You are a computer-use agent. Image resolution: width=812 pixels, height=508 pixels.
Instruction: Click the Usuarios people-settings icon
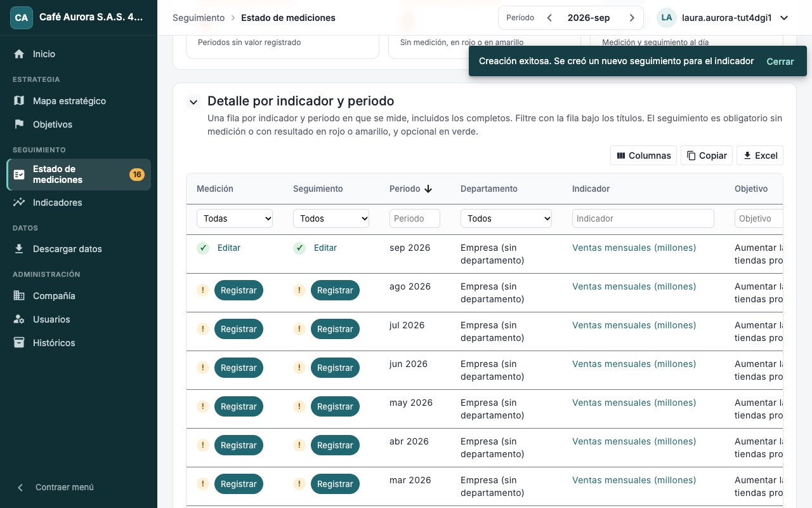[19, 319]
